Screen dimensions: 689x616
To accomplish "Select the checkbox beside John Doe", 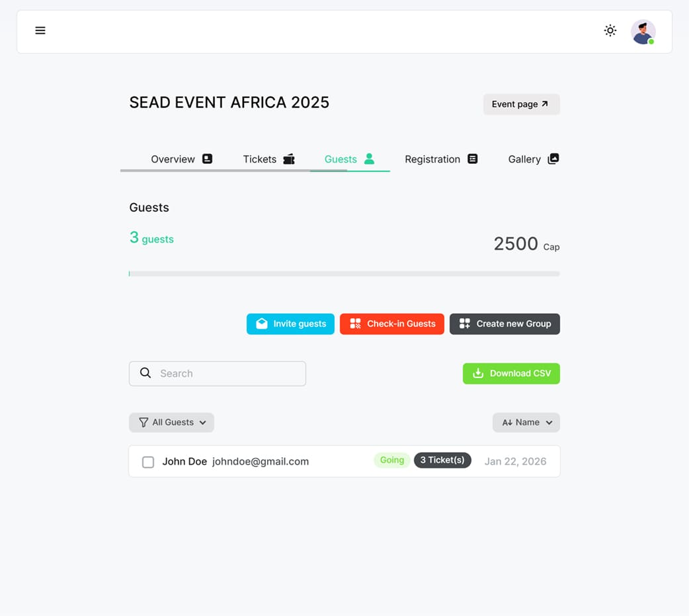I will pyautogui.click(x=148, y=462).
